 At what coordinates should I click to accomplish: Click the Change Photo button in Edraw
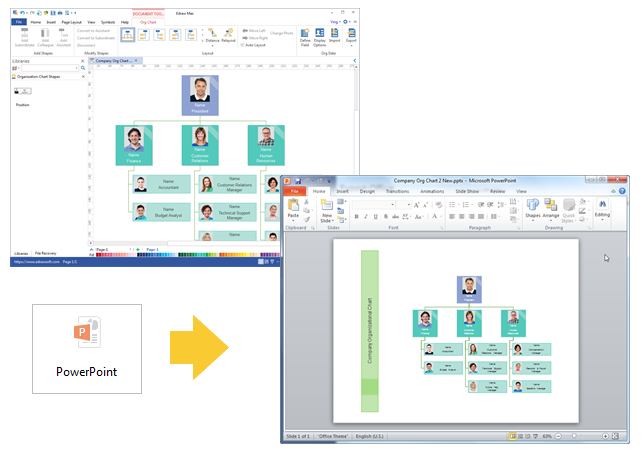tap(282, 33)
